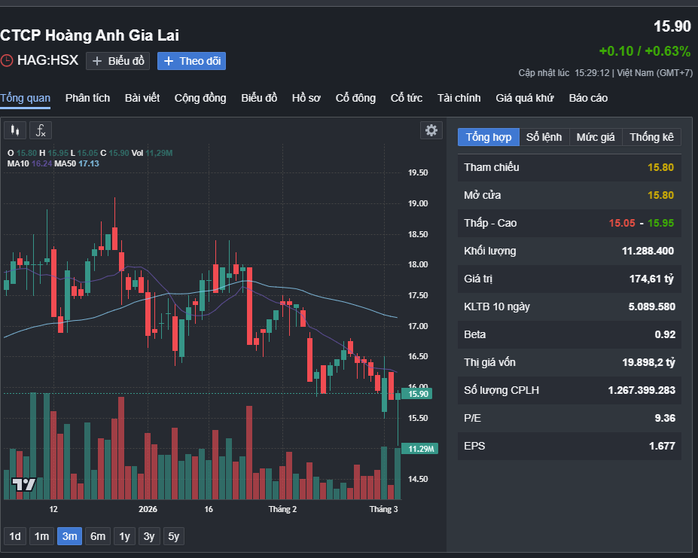
Task: Click the TradingView logo on chart
Action: 23,485
